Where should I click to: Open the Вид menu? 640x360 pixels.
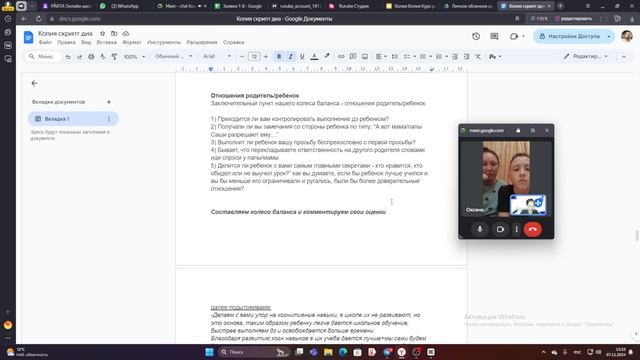pos(86,42)
